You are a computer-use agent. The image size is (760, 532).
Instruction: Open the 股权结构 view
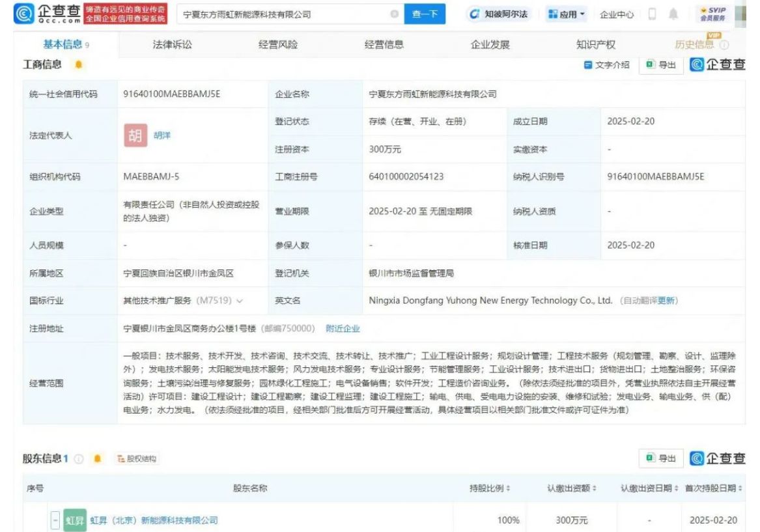137,458
